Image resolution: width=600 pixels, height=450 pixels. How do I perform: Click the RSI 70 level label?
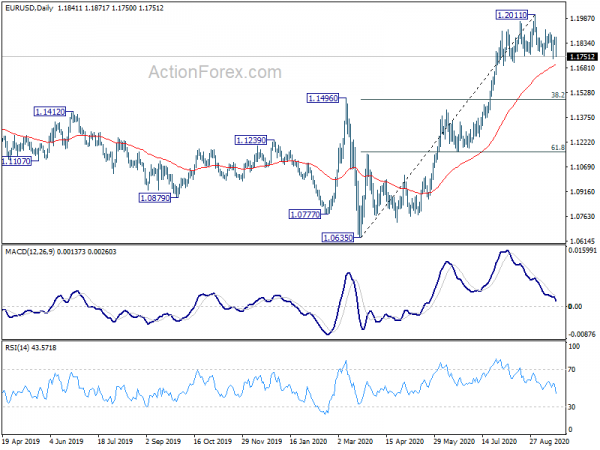point(572,370)
